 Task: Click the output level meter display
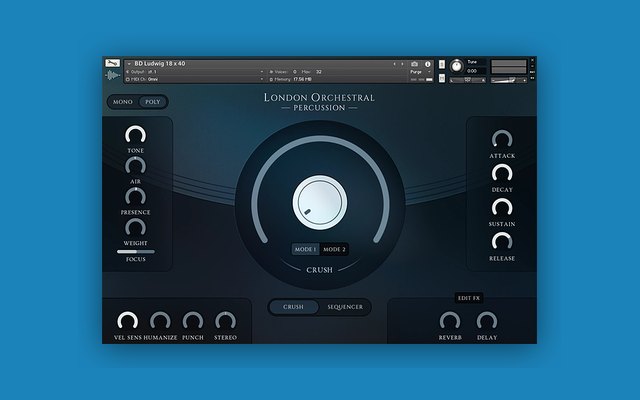point(509,67)
